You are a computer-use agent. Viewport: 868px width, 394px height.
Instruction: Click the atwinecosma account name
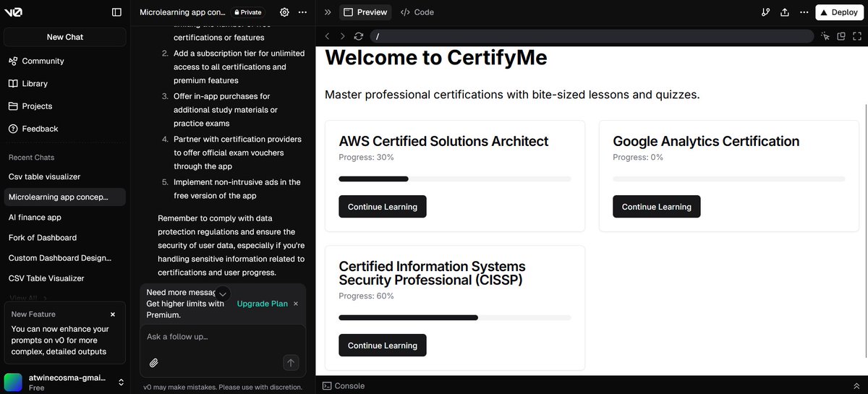(x=67, y=378)
